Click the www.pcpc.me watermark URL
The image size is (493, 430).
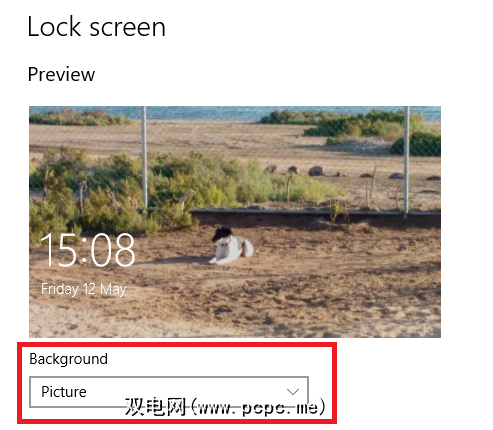pyautogui.click(x=256, y=407)
